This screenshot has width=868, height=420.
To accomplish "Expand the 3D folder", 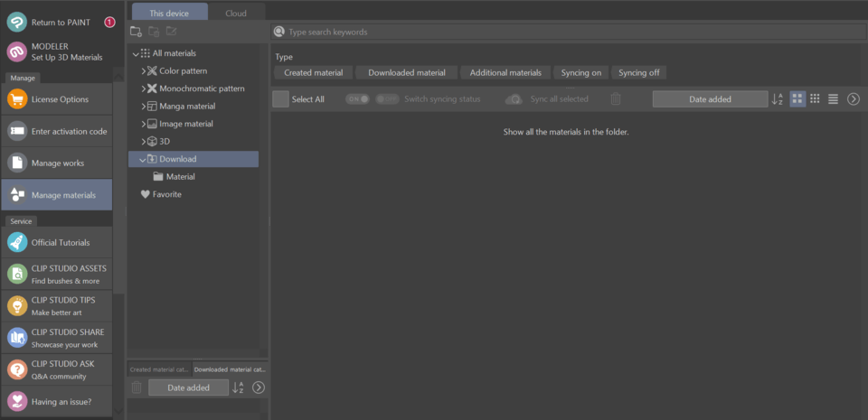I will tap(144, 142).
